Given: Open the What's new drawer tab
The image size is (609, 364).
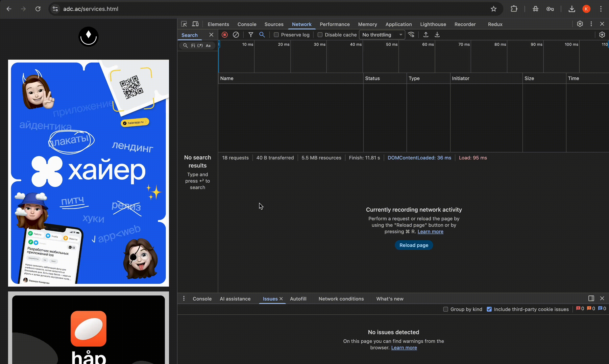Looking at the screenshot, I should point(390,299).
